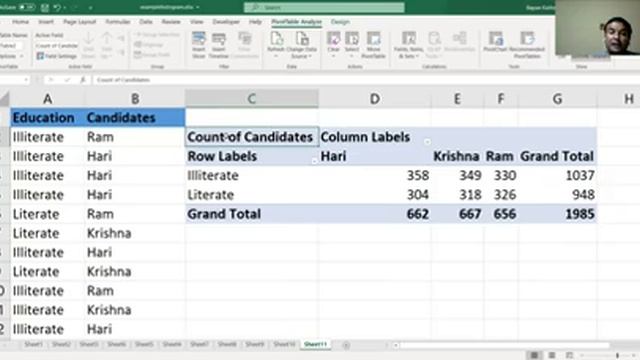Open the PivotTable Options dropdown
Viewport: 640px width, 360px height.
click(11, 56)
